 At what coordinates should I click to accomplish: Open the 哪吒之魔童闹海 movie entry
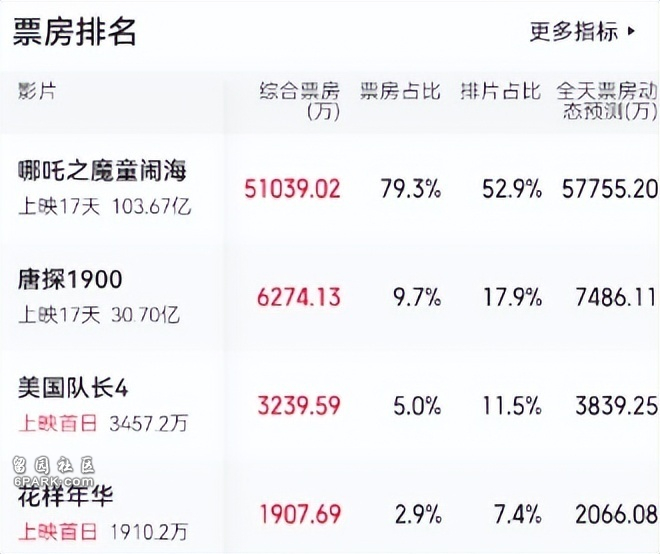click(102, 170)
